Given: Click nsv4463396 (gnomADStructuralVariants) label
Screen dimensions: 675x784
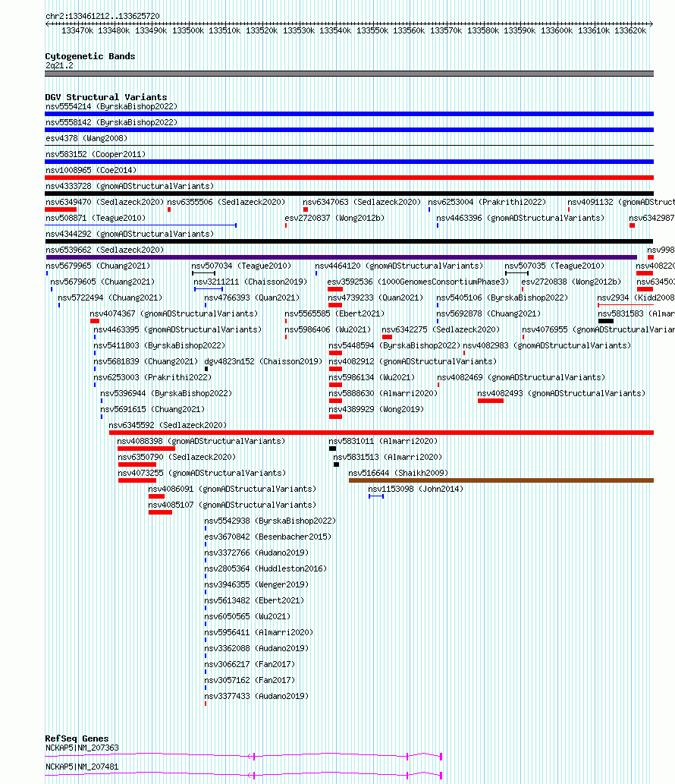Looking at the screenshot, I should (520, 219).
